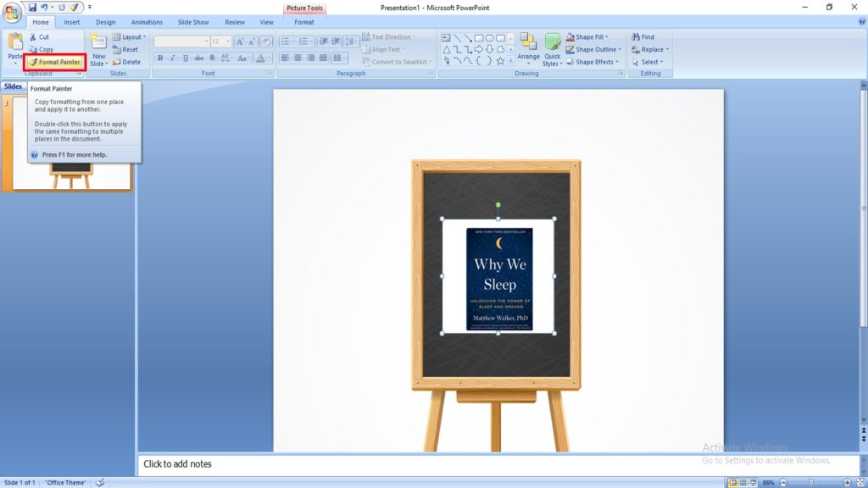Go to the Review tab
868x488 pixels.
tap(235, 22)
